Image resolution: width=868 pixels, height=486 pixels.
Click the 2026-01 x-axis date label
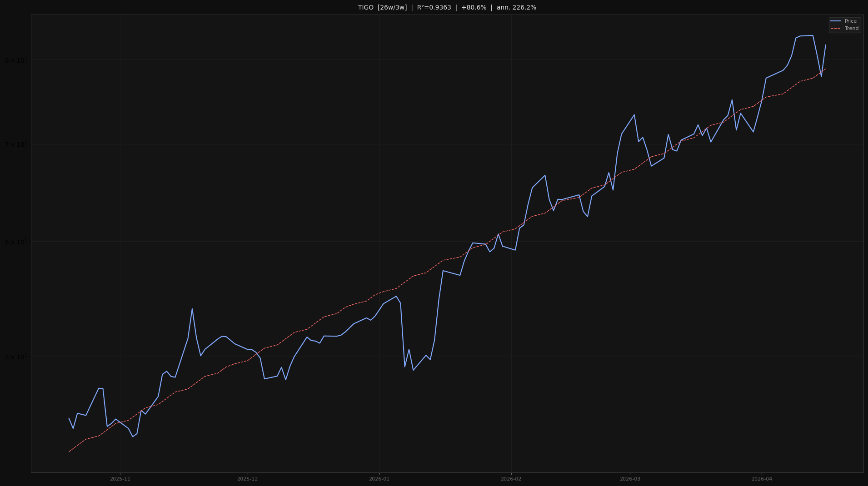point(379,479)
